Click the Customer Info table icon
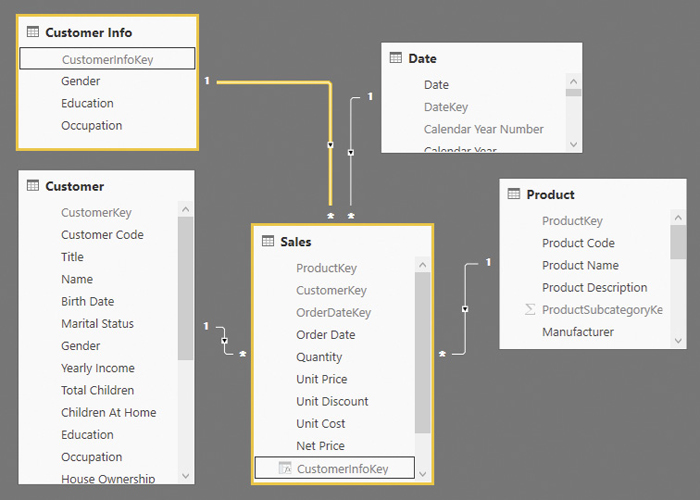700x500 pixels. click(x=33, y=32)
